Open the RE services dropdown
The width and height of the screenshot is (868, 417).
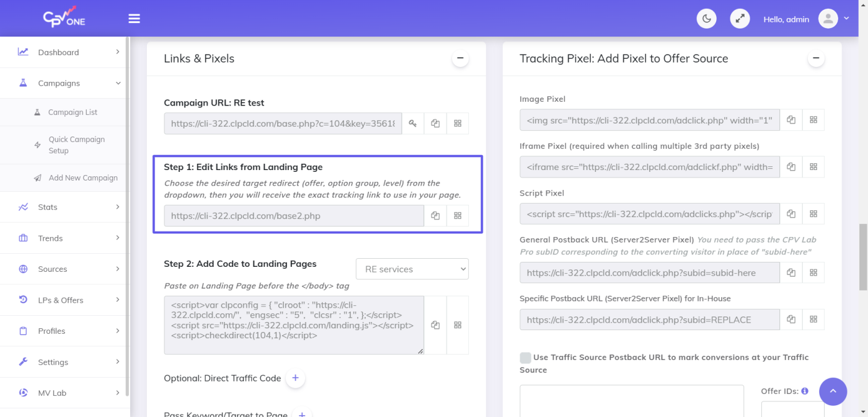pyautogui.click(x=412, y=269)
